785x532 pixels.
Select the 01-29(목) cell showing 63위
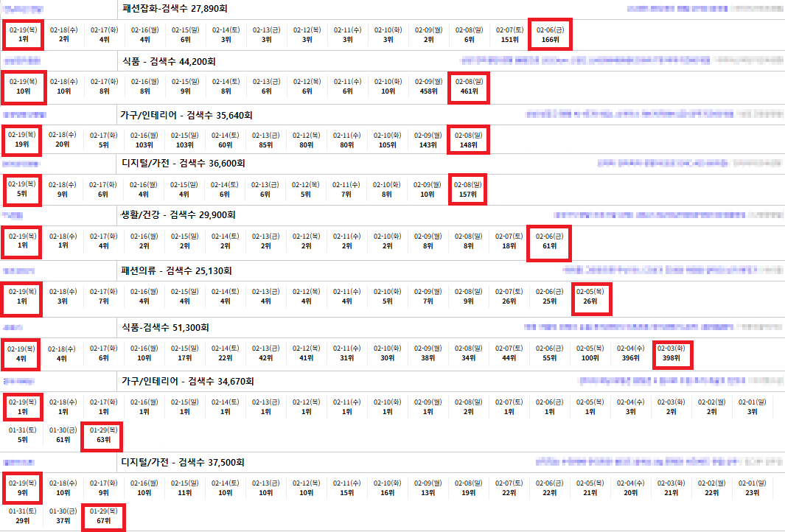tap(103, 434)
